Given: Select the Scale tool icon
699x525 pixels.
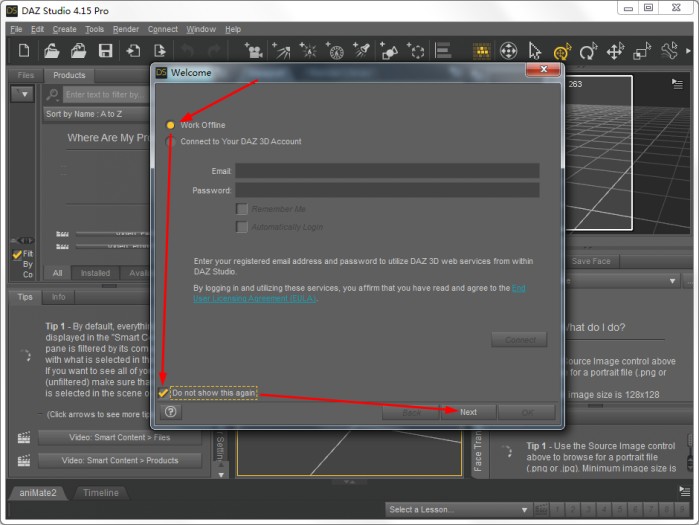Looking at the screenshot, I should (x=642, y=51).
